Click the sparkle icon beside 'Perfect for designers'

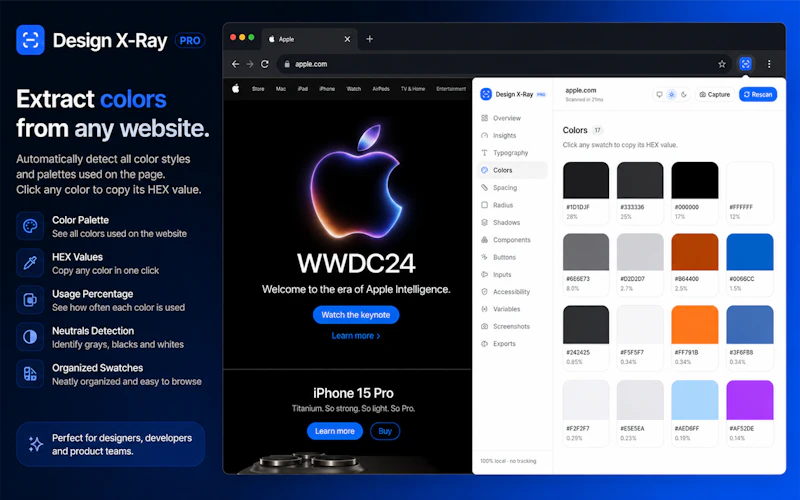pyautogui.click(x=35, y=444)
